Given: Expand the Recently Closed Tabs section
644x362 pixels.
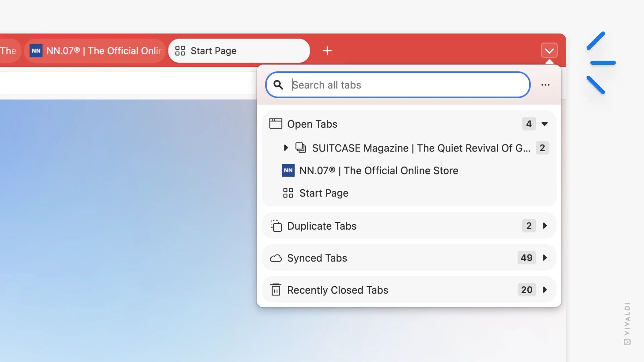Looking at the screenshot, I should click(545, 290).
